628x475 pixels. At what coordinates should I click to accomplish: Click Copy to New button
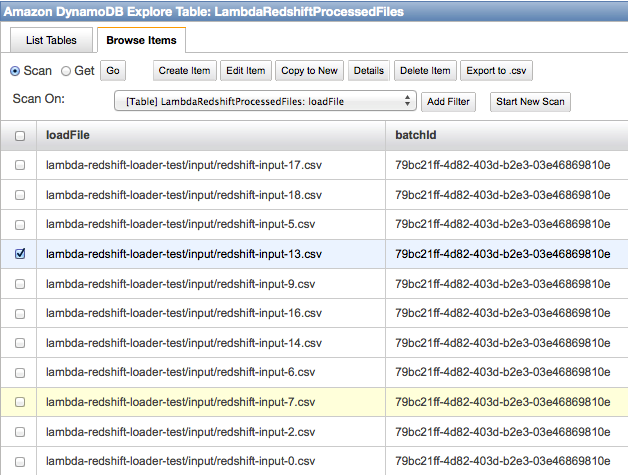[x=310, y=70]
